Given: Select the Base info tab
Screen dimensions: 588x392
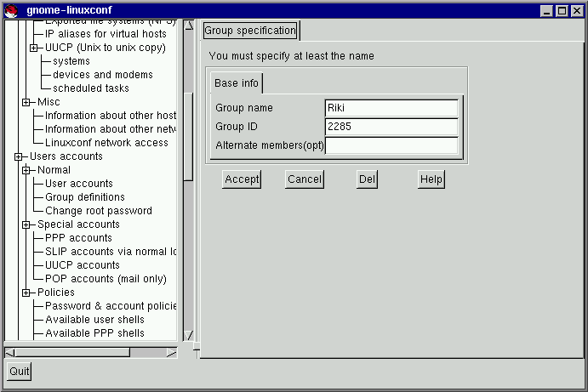Looking at the screenshot, I should [237, 83].
